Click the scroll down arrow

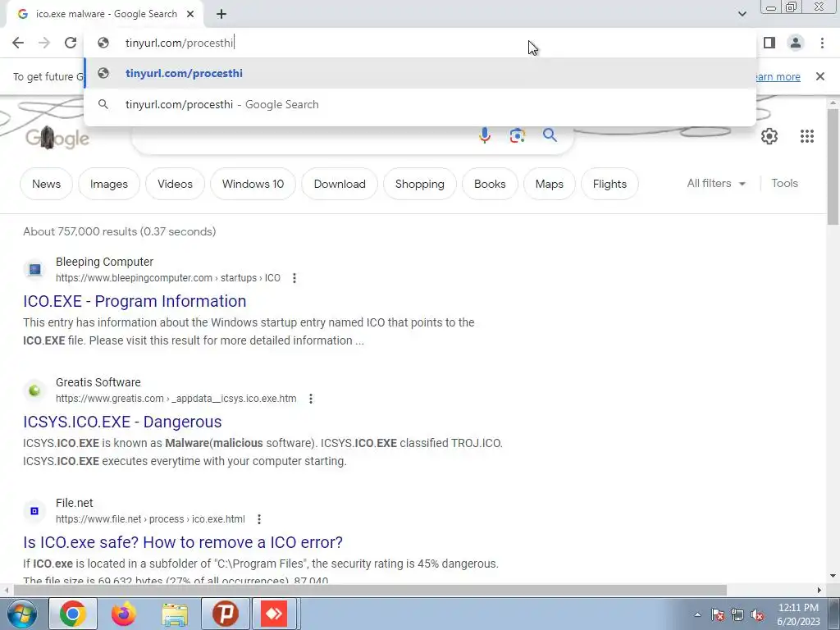(833, 577)
